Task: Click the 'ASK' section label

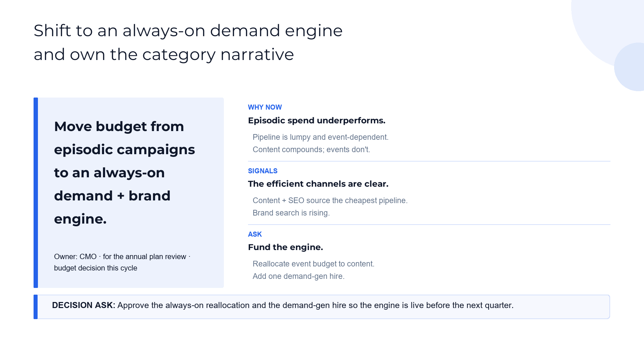Action: tap(255, 234)
